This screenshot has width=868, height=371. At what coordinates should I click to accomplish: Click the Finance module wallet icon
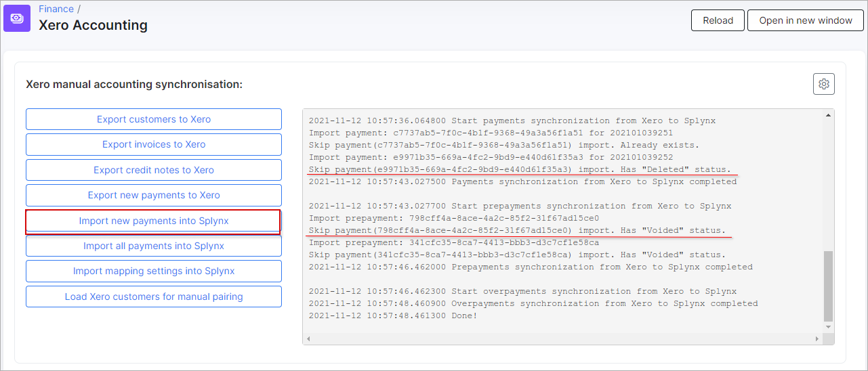(17, 18)
